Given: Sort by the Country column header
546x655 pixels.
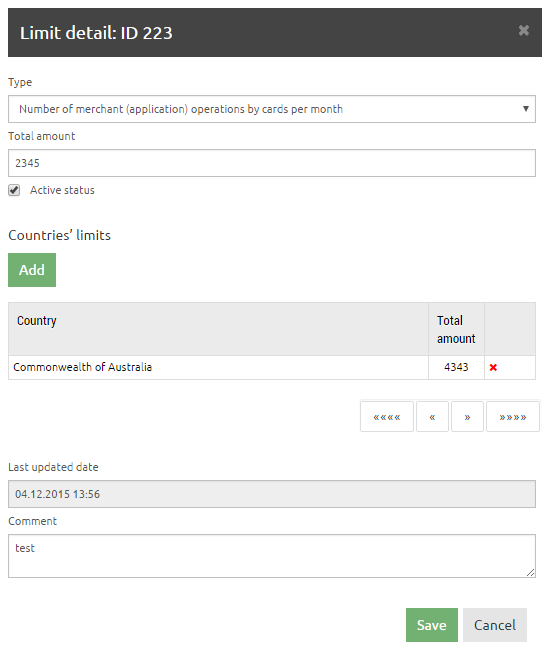Looking at the screenshot, I should (36, 321).
